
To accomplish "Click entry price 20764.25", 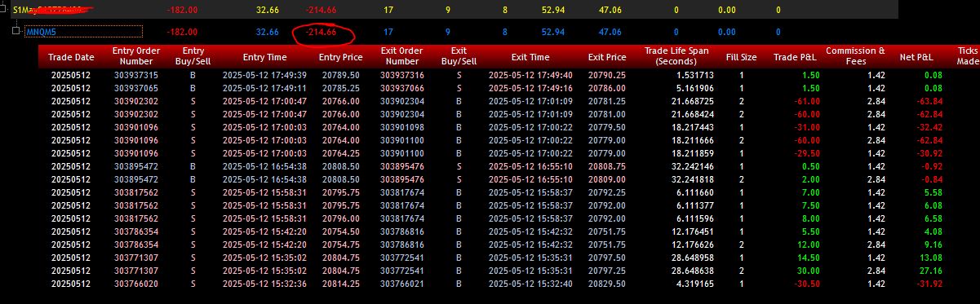I will [342, 152].
